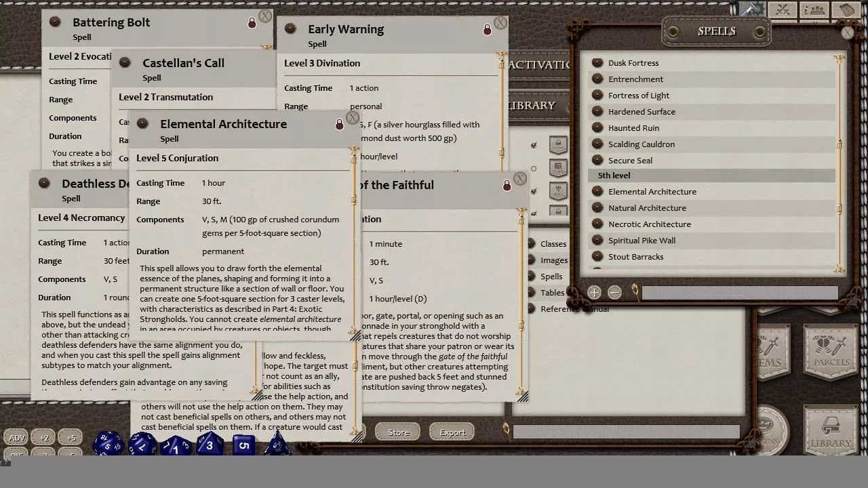This screenshot has height=488, width=868.
Task: Toggle the lock on Gate of the Faithful window
Action: (x=507, y=186)
